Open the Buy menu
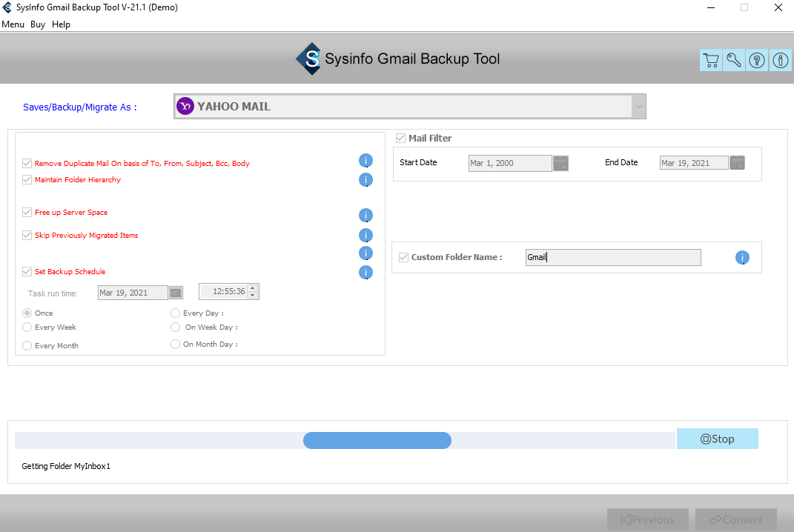This screenshot has height=532, width=794. [38, 24]
